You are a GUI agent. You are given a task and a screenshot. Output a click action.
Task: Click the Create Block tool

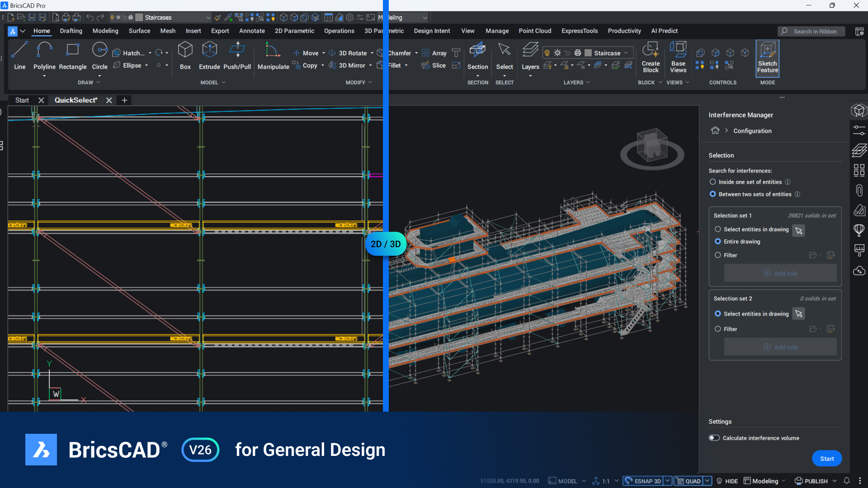click(x=651, y=56)
